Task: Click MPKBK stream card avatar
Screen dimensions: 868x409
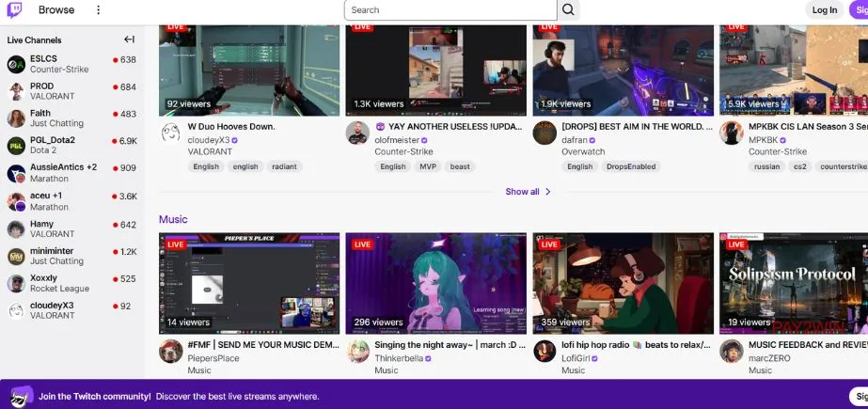Action: (732, 134)
